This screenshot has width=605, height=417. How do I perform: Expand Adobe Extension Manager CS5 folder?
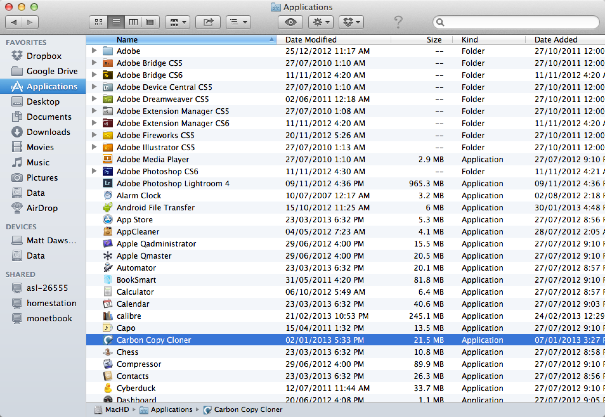pos(94,111)
